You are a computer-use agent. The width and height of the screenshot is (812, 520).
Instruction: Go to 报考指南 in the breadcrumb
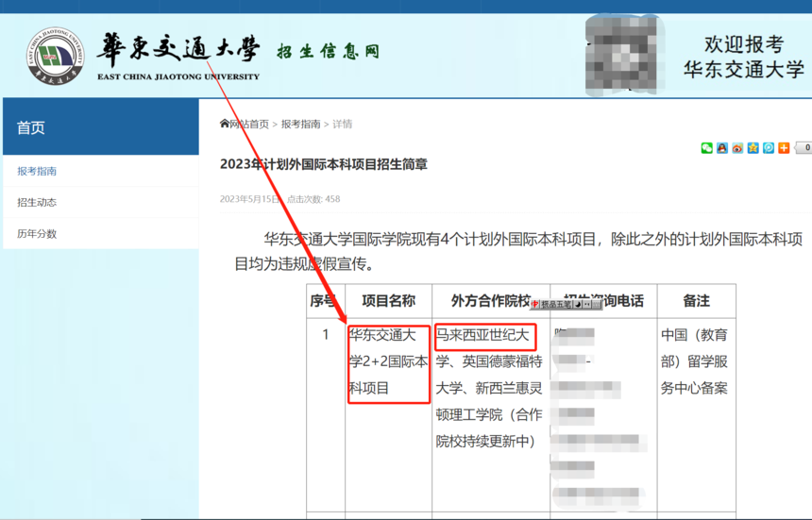coord(301,124)
